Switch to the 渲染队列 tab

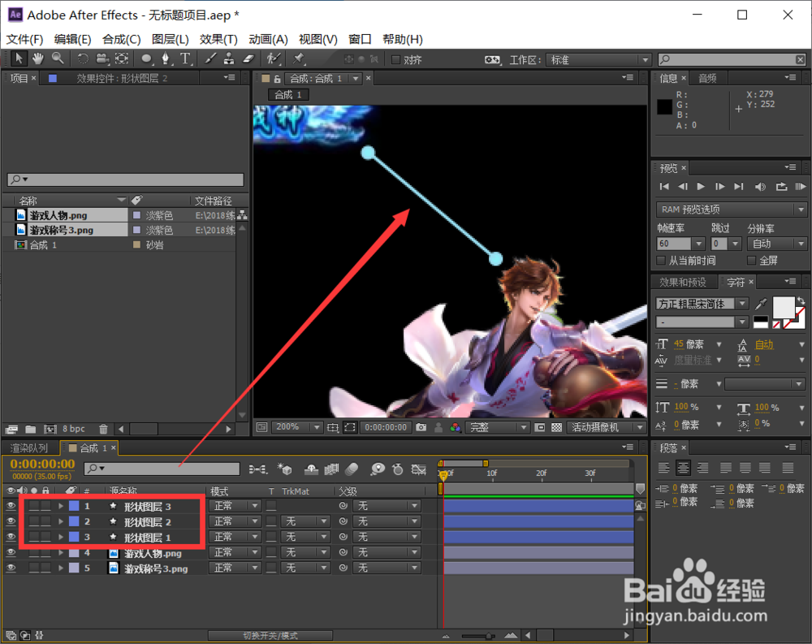[29, 447]
